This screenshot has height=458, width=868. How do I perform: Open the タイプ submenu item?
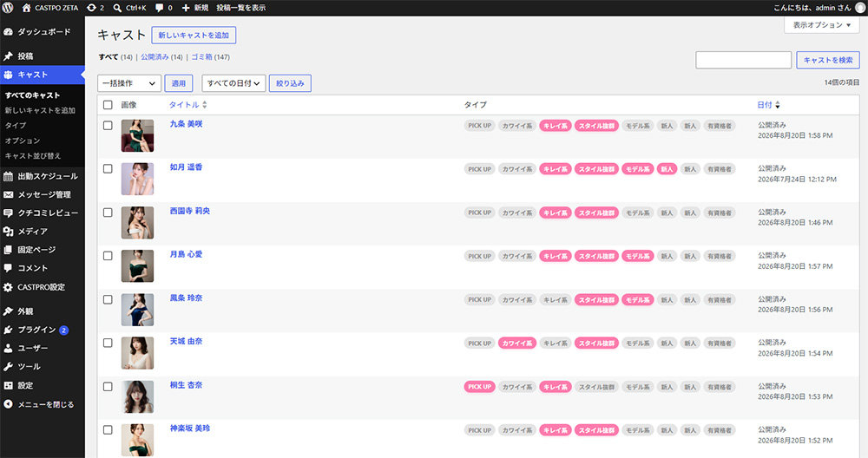tap(16, 126)
